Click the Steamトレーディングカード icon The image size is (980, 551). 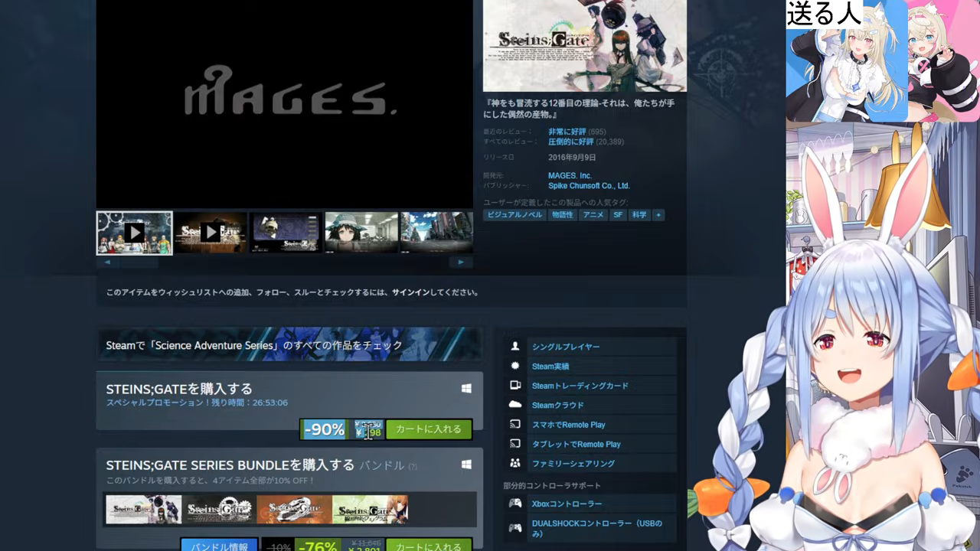[515, 385]
